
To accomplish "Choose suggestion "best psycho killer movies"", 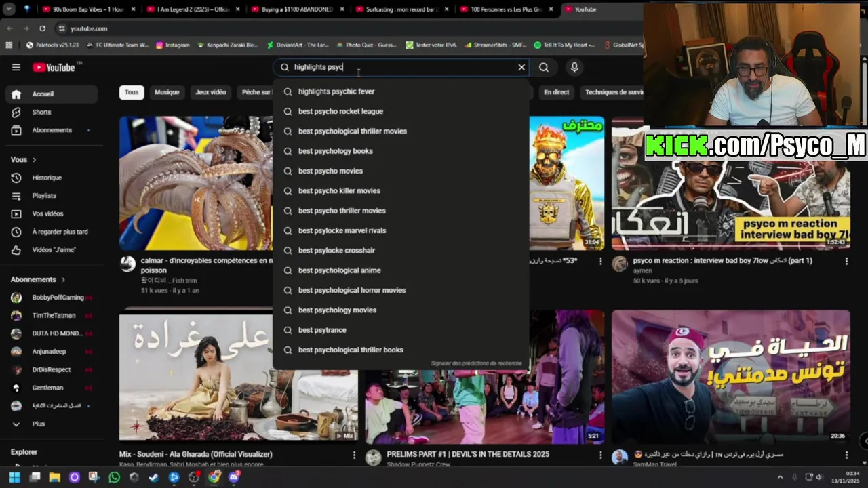I will point(401,190).
